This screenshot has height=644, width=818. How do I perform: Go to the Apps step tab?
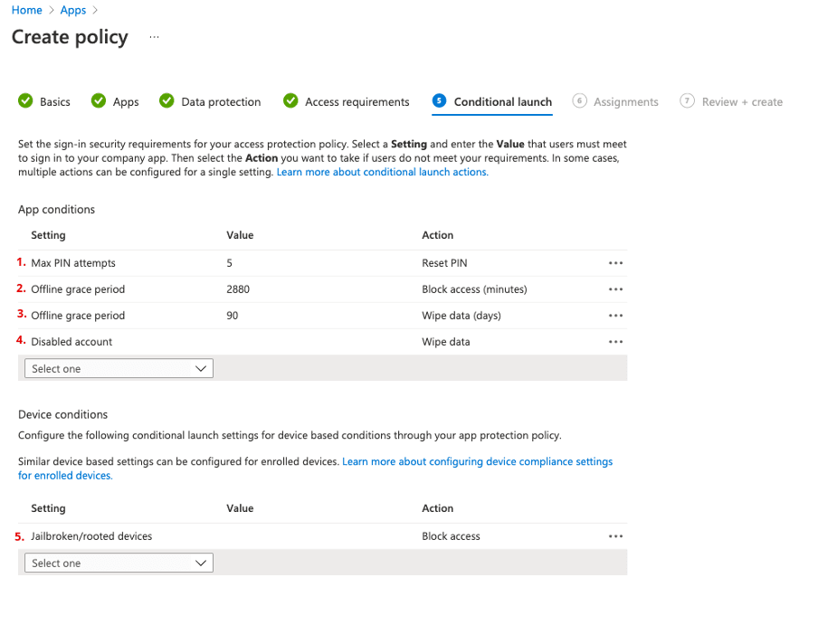click(126, 102)
